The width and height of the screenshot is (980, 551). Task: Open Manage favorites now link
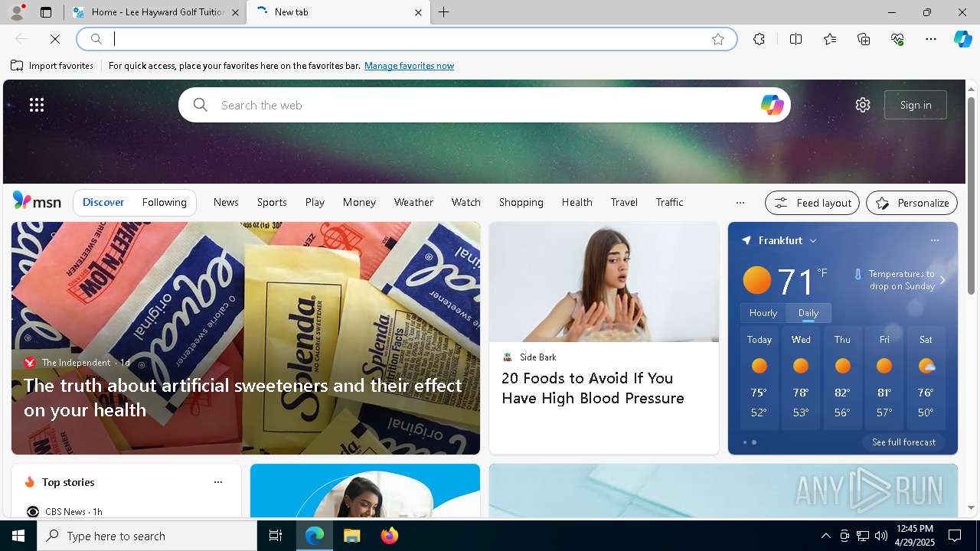(409, 66)
